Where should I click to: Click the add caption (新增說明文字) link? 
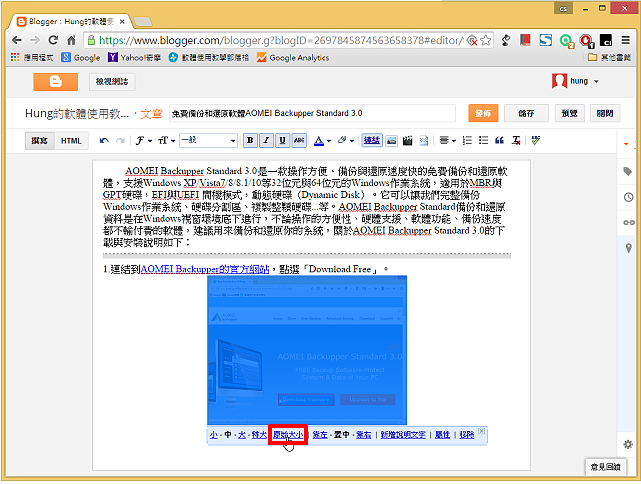click(403, 435)
